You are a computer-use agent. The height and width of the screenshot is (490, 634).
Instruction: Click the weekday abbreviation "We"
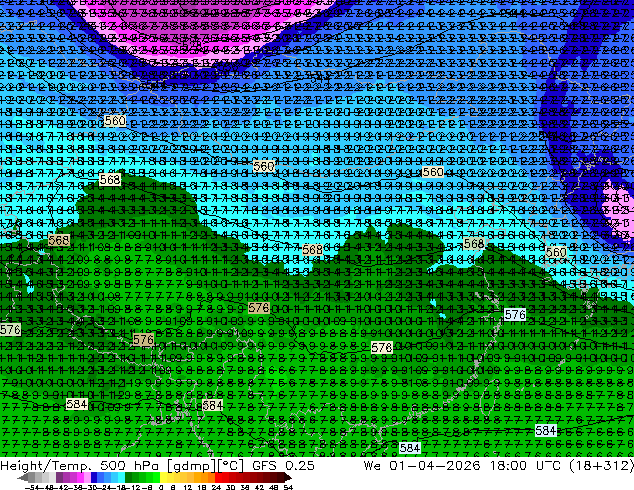(x=372, y=466)
